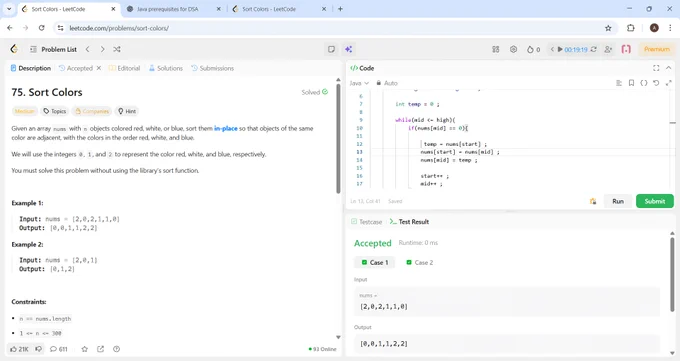Image resolution: width=680 pixels, height=361 pixels.
Task: Open the help question mark icon
Action: (116, 349)
